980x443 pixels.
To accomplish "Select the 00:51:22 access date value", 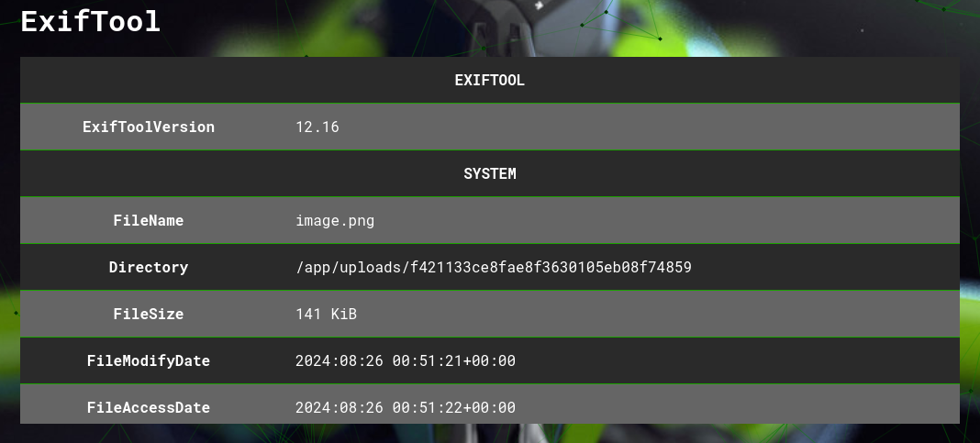I will point(406,407).
